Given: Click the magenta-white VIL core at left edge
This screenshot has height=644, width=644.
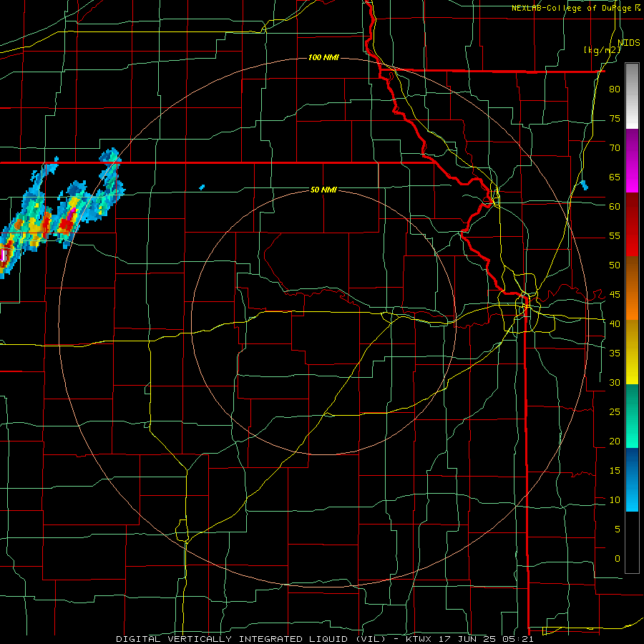Looking at the screenshot, I should (x=3, y=255).
